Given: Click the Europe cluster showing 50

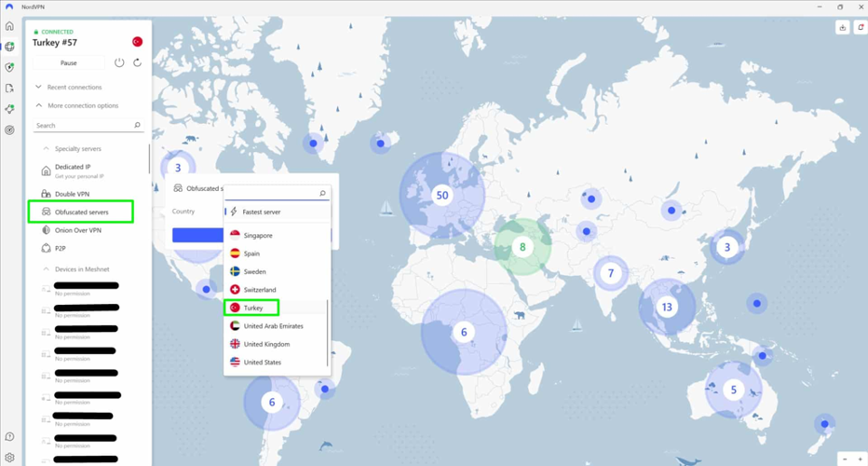Looking at the screenshot, I should click(442, 196).
